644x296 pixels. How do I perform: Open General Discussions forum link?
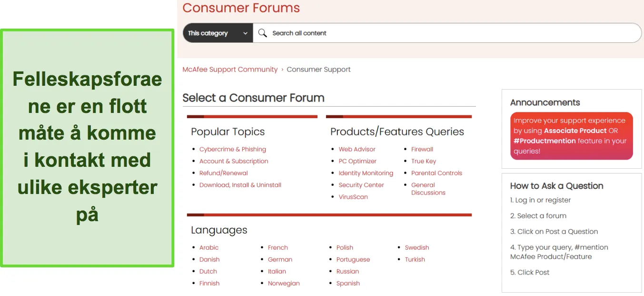pyautogui.click(x=427, y=189)
